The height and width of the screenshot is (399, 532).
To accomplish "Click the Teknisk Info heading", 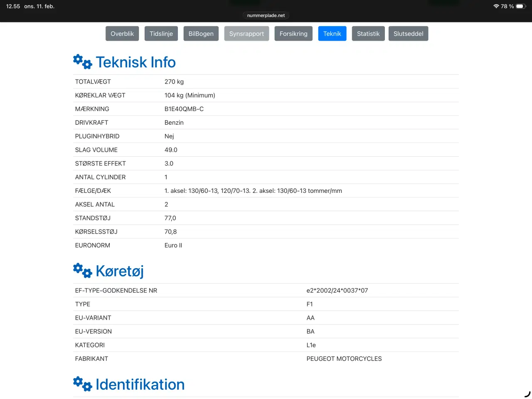I will click(135, 62).
